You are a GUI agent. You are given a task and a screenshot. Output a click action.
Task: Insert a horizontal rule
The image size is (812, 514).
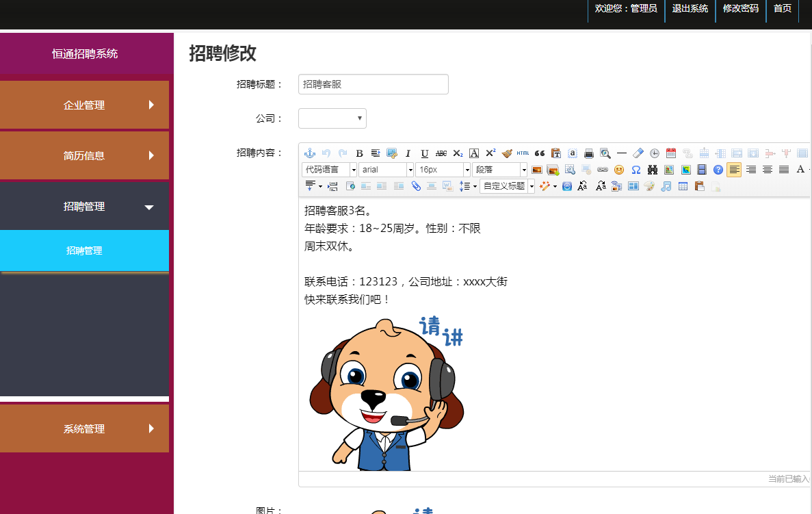click(621, 153)
